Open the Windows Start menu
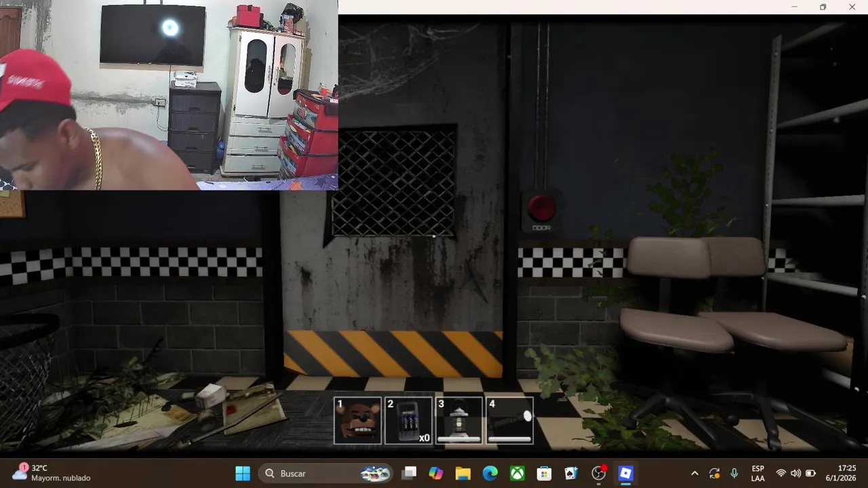Viewport: 868px width, 488px height. [243, 473]
